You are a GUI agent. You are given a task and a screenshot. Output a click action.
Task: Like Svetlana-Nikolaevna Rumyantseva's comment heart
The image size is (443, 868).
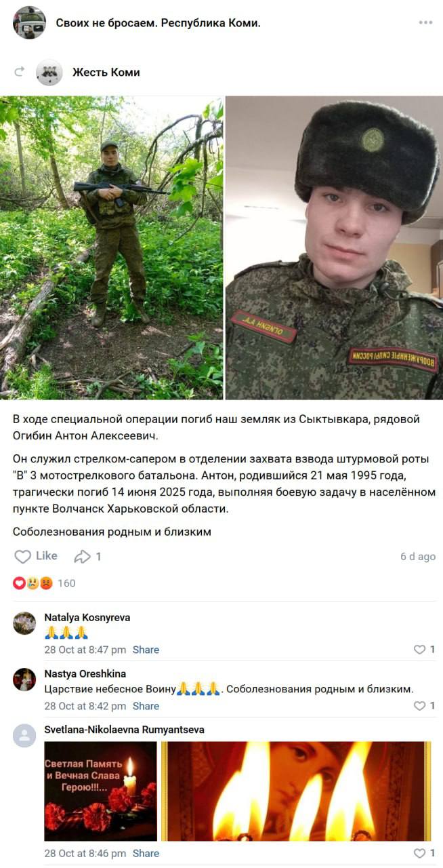tap(424, 853)
